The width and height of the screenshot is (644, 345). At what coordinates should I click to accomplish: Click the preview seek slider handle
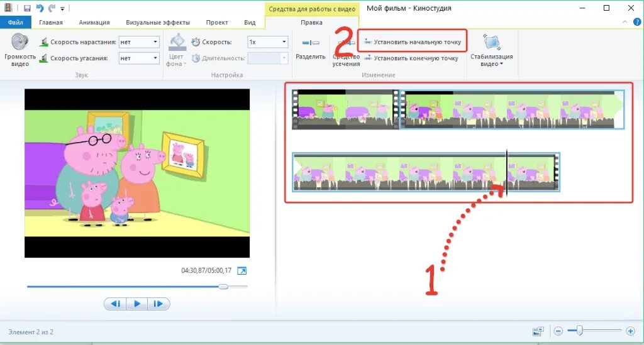pos(223,287)
